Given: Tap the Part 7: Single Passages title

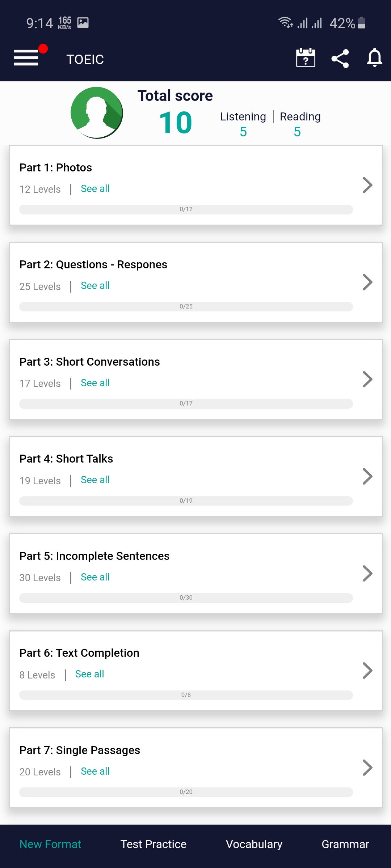Looking at the screenshot, I should [80, 750].
